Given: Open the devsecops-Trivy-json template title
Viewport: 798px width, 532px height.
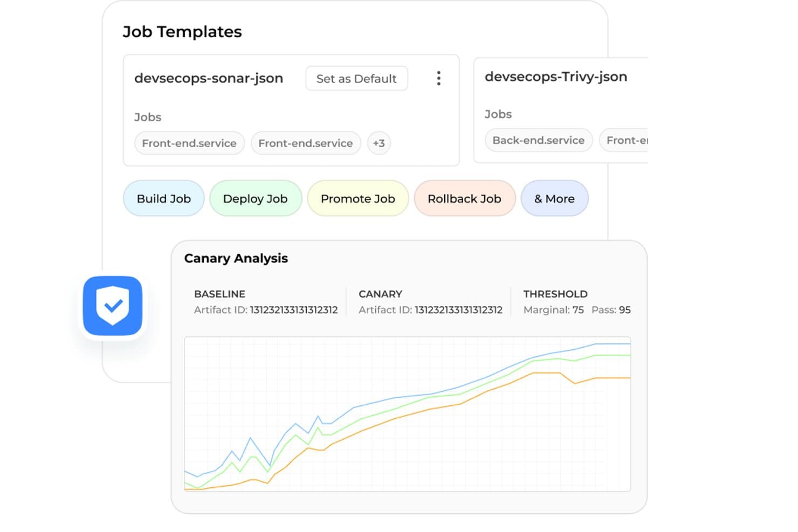Looking at the screenshot, I should pos(556,77).
